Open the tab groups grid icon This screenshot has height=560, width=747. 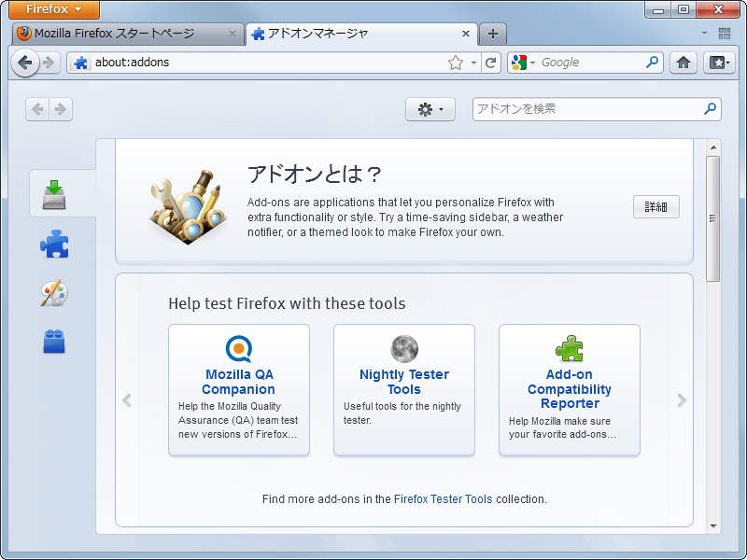click(x=725, y=34)
